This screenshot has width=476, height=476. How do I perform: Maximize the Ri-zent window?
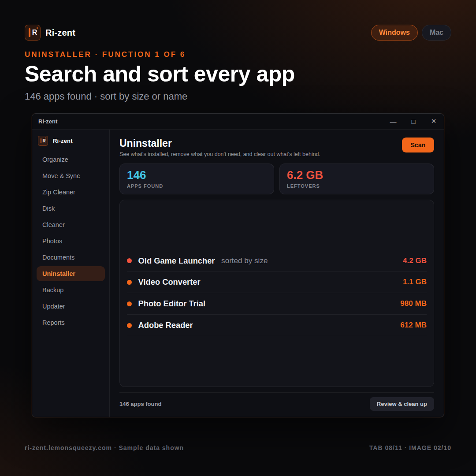[413, 122]
